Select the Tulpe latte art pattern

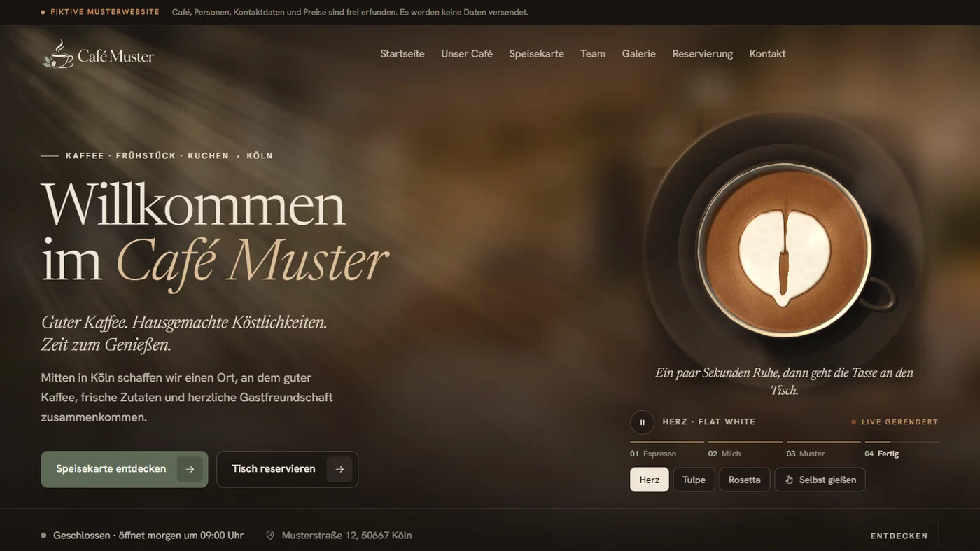click(x=694, y=480)
